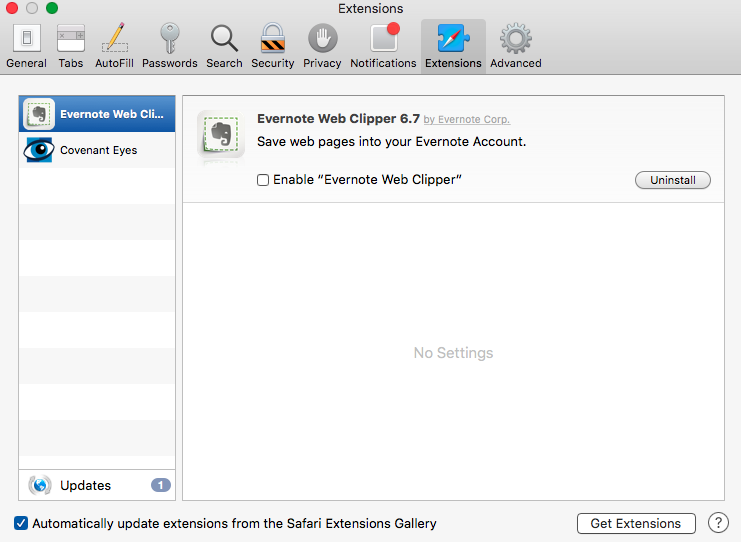This screenshot has width=741, height=542.
Task: Toggle automatic extension updates checkbox
Action: tap(21, 523)
